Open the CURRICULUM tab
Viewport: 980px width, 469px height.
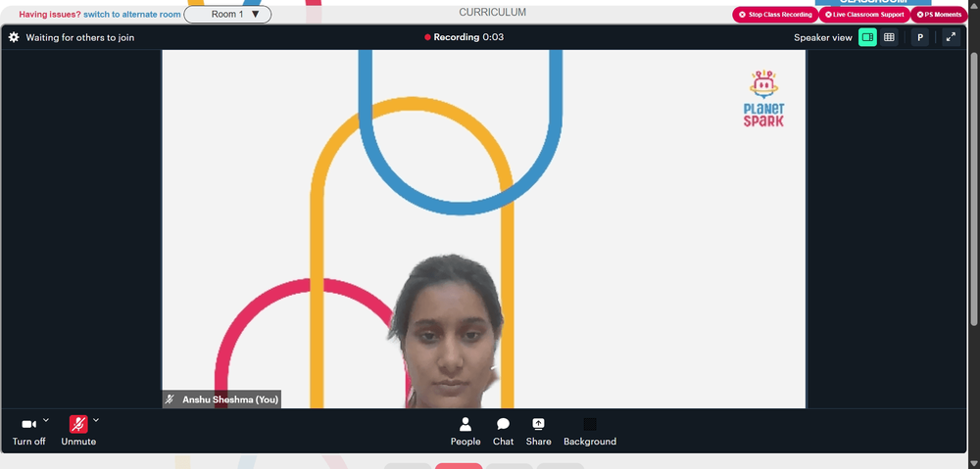click(x=493, y=12)
